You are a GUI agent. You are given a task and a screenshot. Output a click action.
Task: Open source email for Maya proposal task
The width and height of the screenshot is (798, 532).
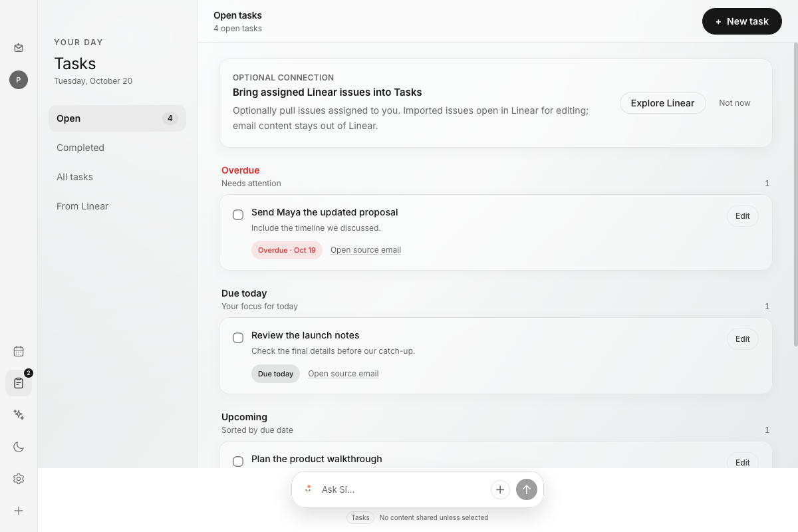coord(366,250)
